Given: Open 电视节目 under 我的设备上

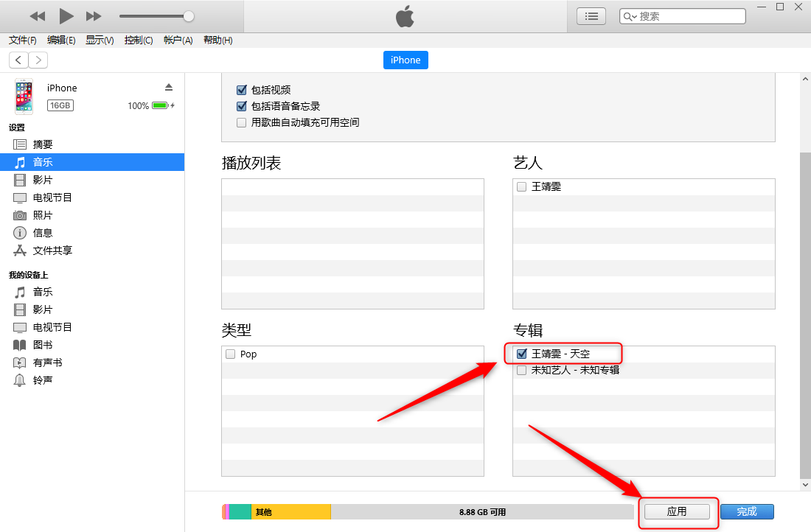Looking at the screenshot, I should click(x=92, y=327).
